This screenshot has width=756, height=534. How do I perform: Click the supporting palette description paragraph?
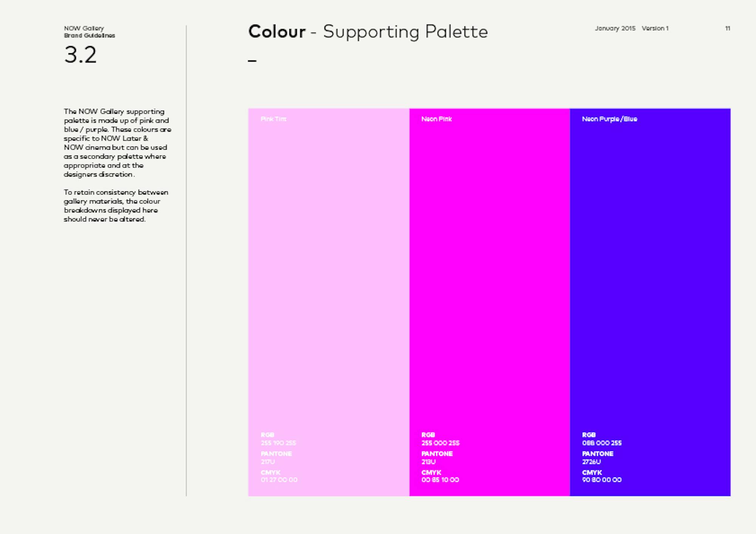click(117, 143)
